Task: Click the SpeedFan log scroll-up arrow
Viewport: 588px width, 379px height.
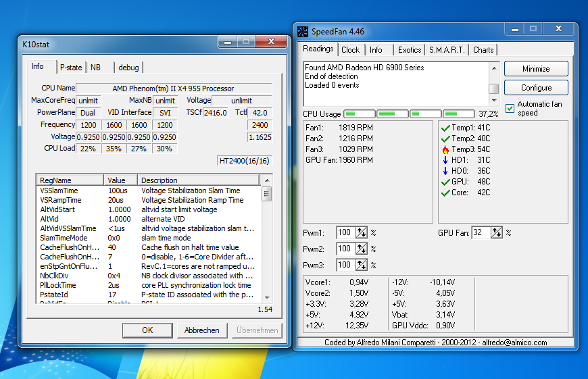Action: pyautogui.click(x=494, y=68)
